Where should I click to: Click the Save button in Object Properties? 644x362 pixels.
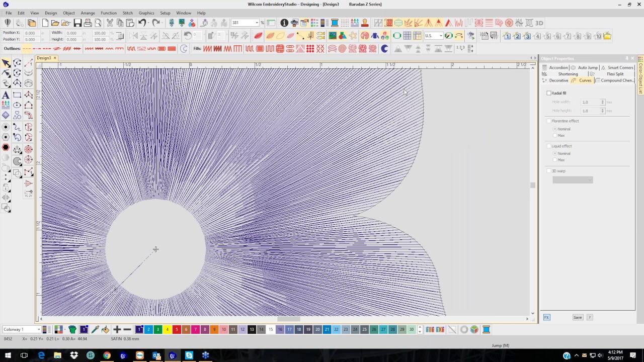(x=578, y=317)
